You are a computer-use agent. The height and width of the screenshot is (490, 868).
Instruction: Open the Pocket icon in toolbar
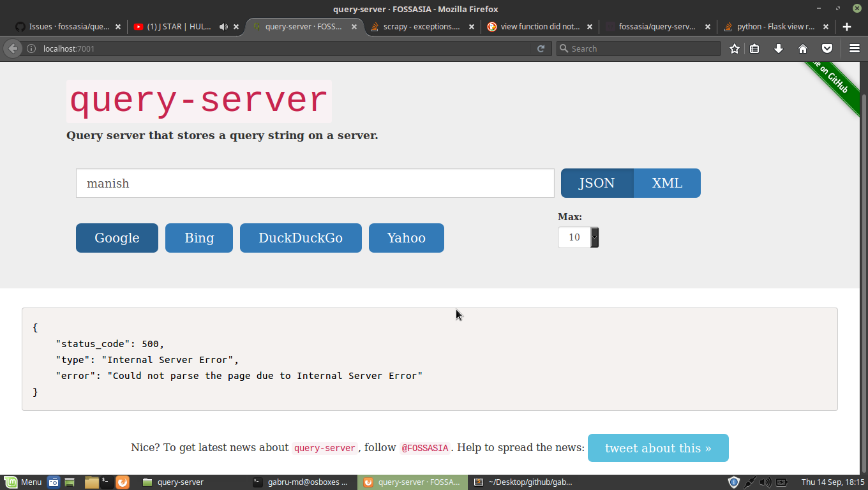click(x=827, y=48)
